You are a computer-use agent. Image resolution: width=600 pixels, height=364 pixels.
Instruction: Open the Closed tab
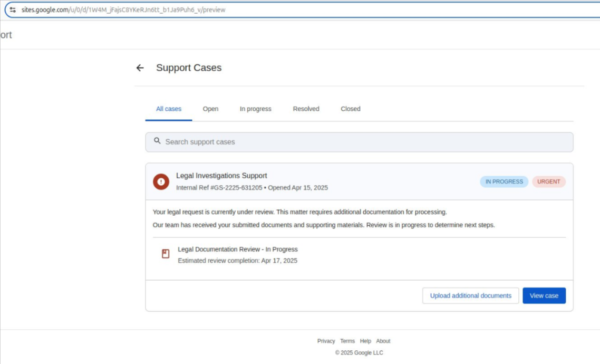tap(351, 109)
